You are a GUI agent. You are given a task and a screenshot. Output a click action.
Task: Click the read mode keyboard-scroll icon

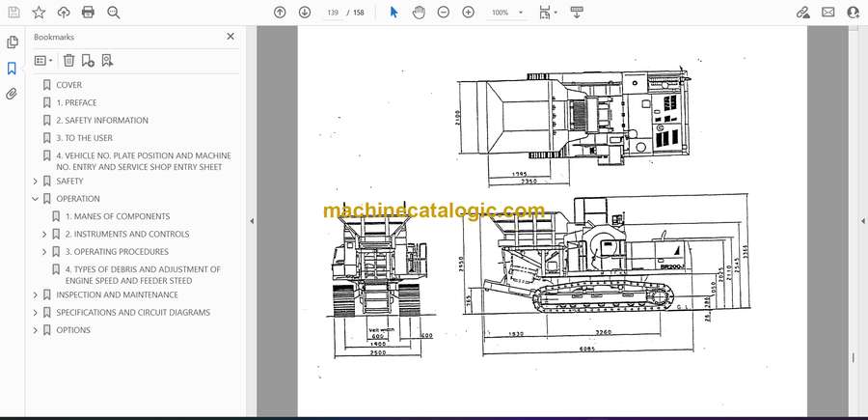(577, 13)
